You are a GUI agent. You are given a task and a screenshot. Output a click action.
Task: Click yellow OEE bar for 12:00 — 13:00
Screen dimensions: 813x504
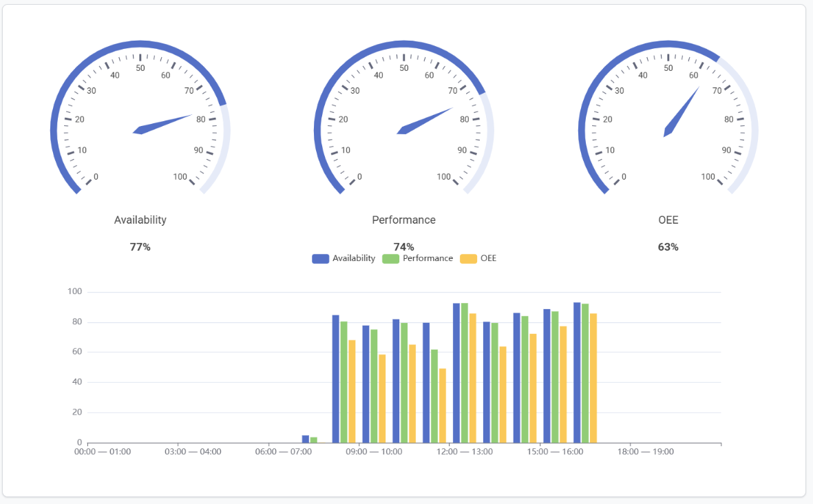click(473, 378)
